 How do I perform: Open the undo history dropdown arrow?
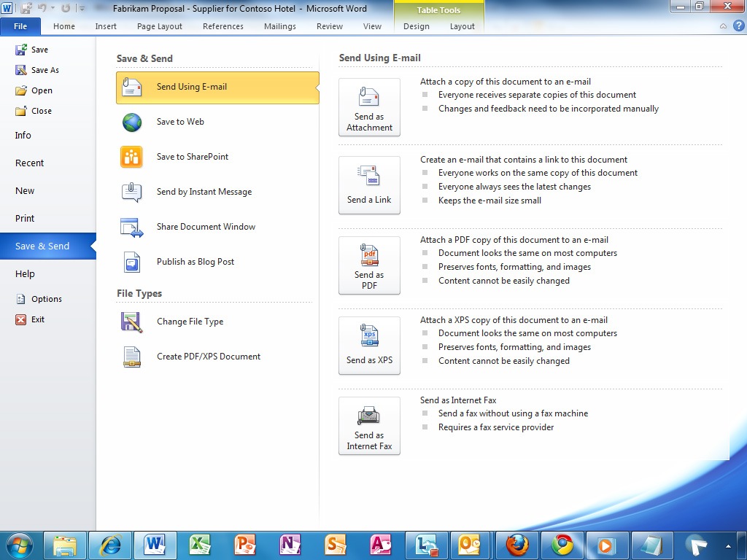click(x=53, y=9)
